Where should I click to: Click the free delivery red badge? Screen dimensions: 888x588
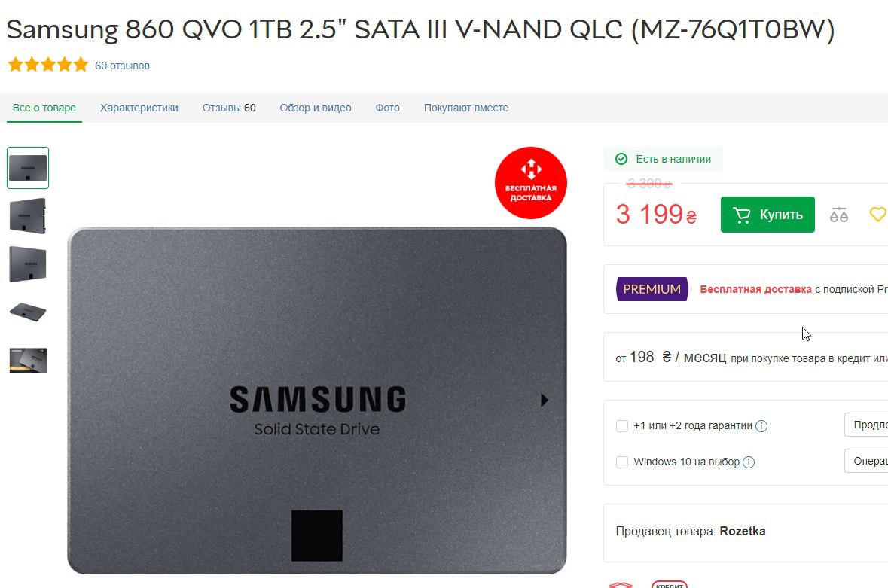click(x=531, y=183)
